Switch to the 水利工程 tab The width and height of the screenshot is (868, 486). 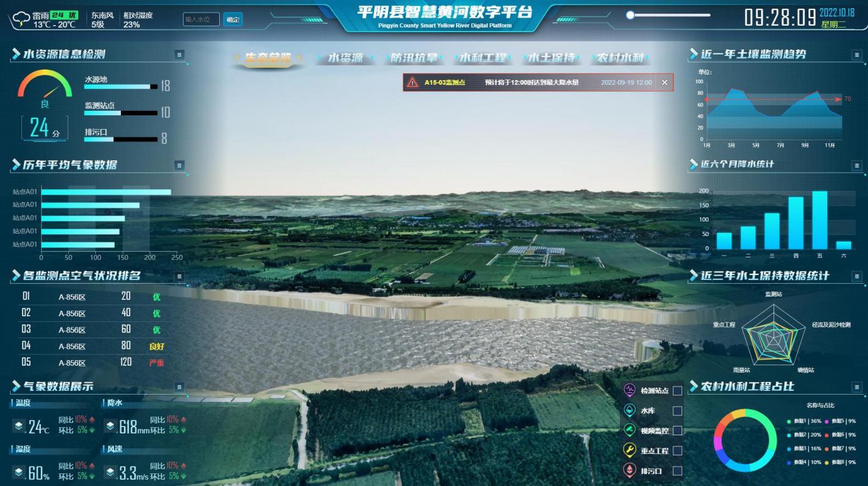tap(483, 58)
